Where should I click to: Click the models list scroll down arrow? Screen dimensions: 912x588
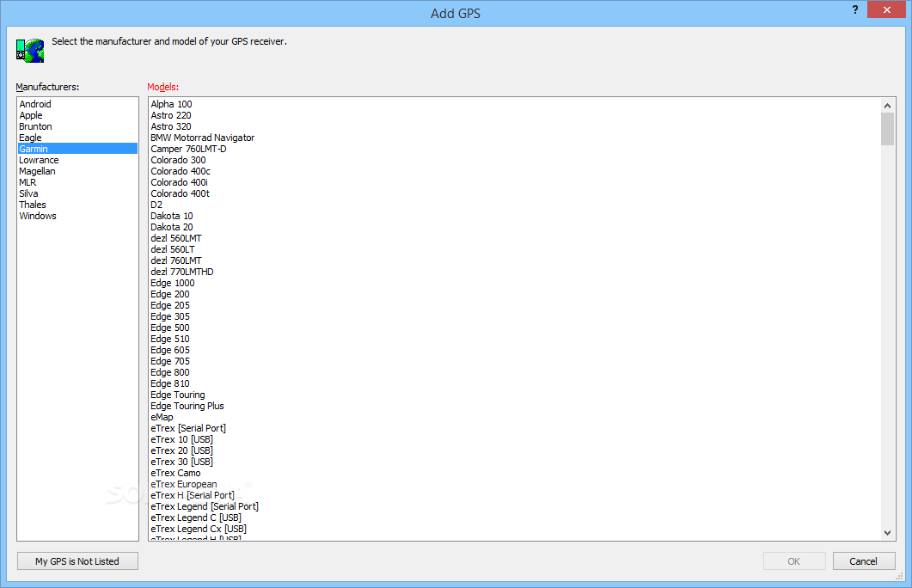click(x=887, y=533)
